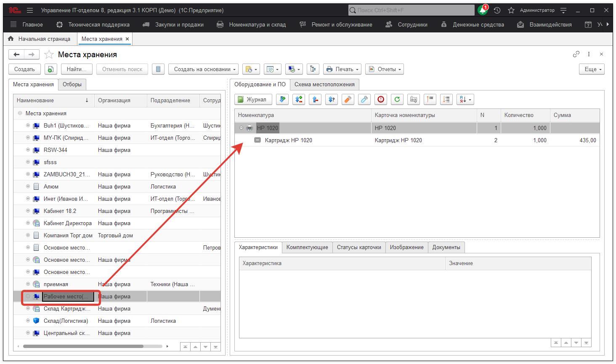616x364 pixels.
Task: Open the Комплектующие tab
Action: coord(307,247)
